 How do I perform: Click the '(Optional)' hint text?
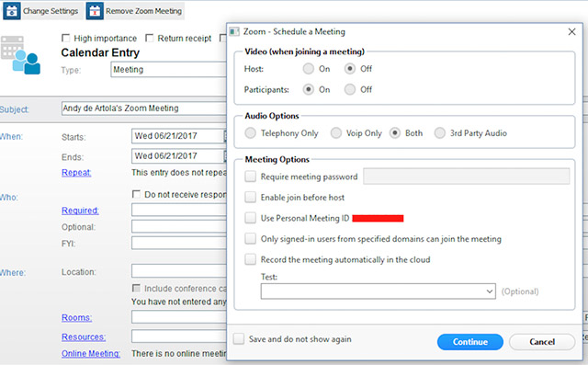(520, 291)
